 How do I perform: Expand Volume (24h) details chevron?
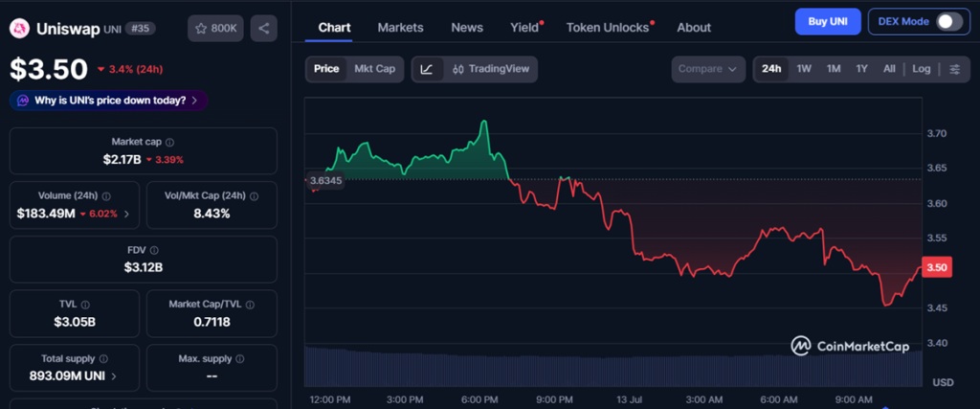coord(127,214)
